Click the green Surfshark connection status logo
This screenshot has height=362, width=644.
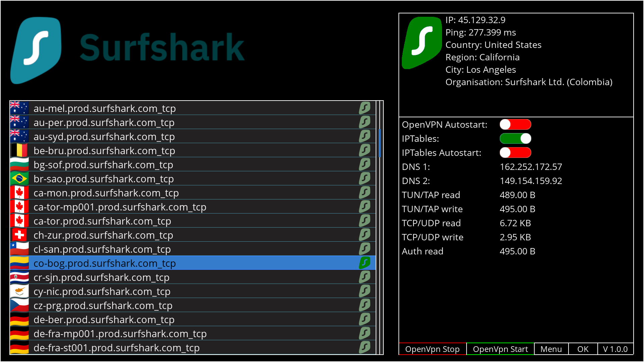pyautogui.click(x=422, y=43)
